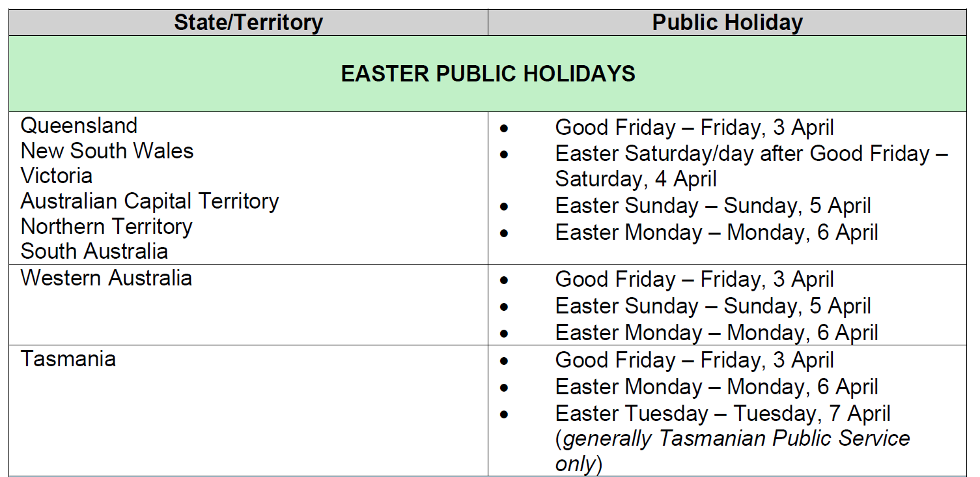Click the Western Australia cell
This screenshot has width=980, height=477.
[106, 278]
